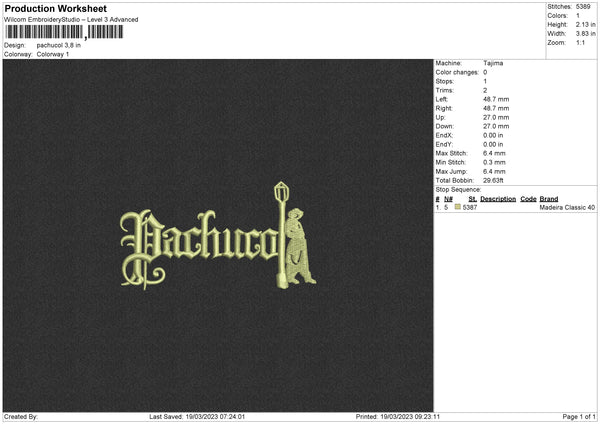600x424 pixels.
Task: Click the Stops value 1
Action: (485, 81)
